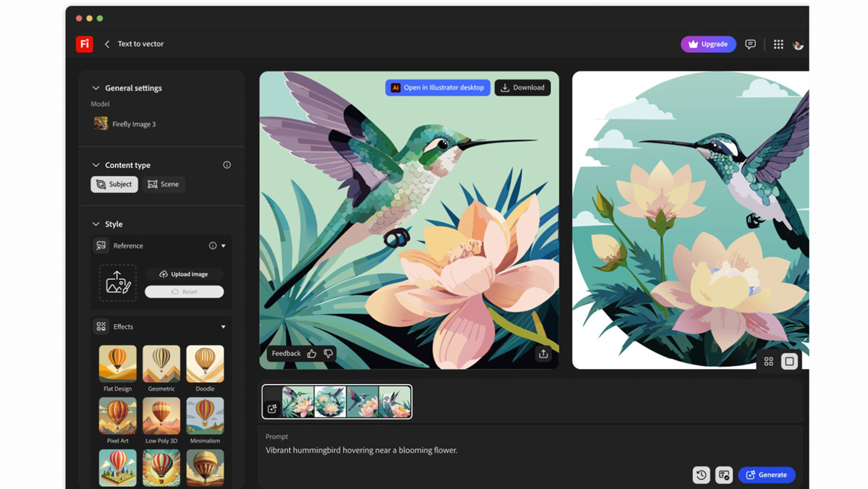This screenshot has height=489, width=868.
Task: Give thumbs up feedback on the image
Action: point(312,354)
